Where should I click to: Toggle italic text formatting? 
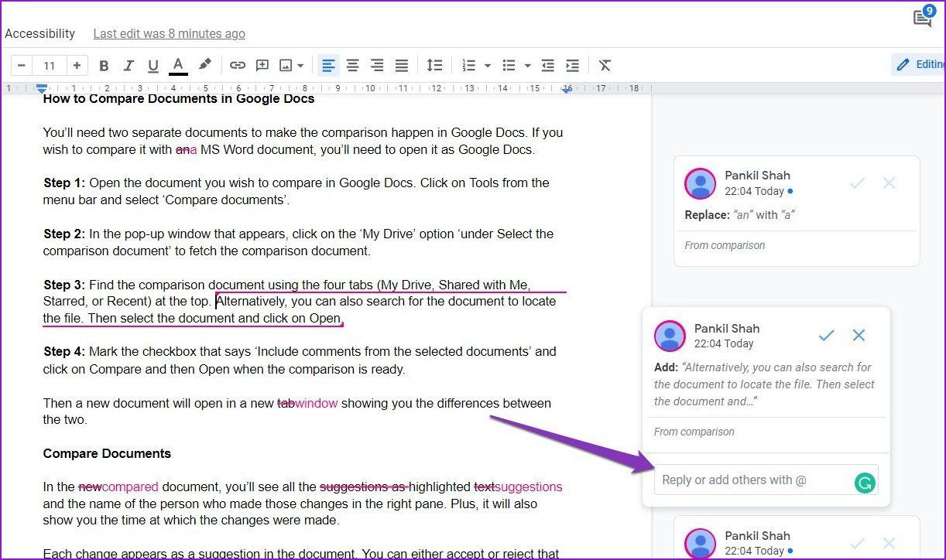[129, 66]
